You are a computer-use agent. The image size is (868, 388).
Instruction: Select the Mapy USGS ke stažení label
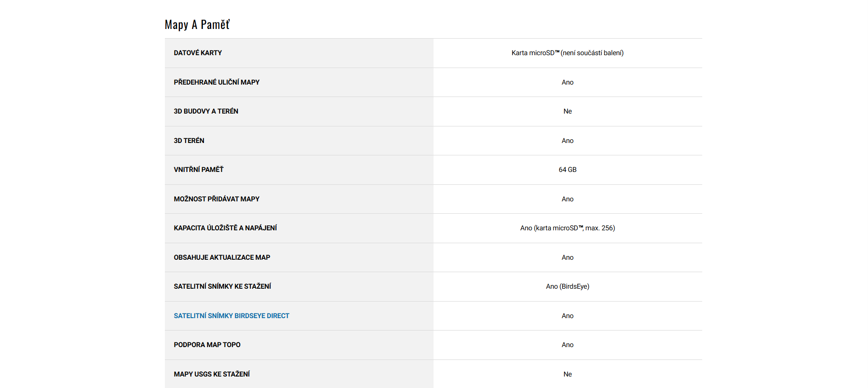pyautogui.click(x=212, y=374)
